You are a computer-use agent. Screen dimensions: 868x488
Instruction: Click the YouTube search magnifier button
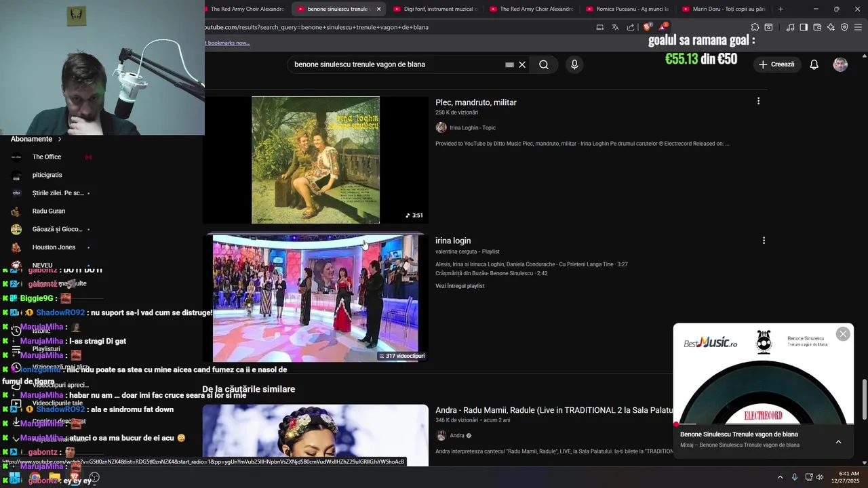pos(544,64)
